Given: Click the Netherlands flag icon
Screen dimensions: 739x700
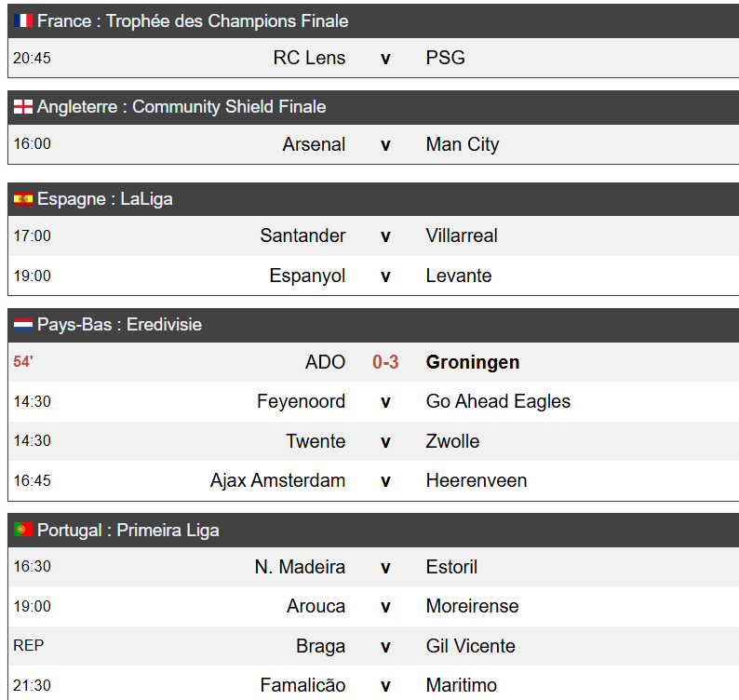Looking at the screenshot, I should tap(23, 324).
